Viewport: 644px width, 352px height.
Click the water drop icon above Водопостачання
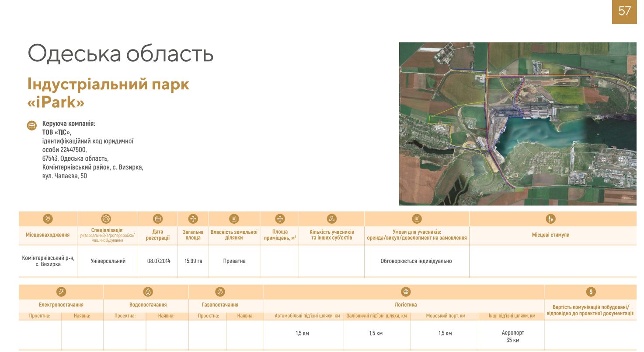click(148, 292)
